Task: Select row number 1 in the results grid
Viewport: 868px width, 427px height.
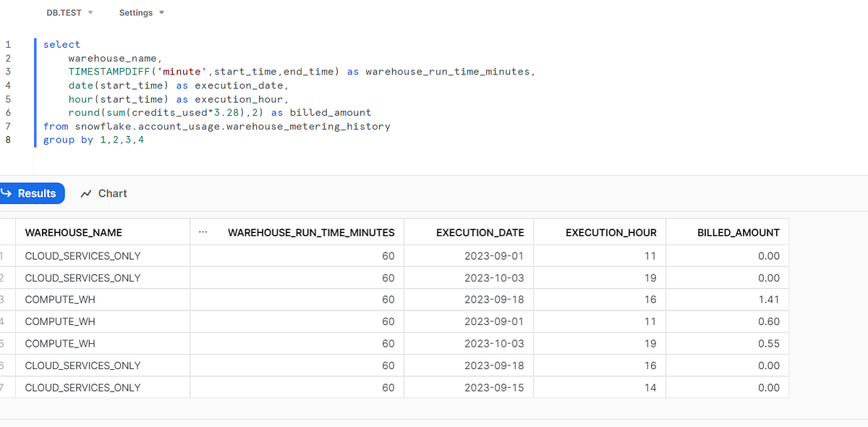Action: pos(3,255)
